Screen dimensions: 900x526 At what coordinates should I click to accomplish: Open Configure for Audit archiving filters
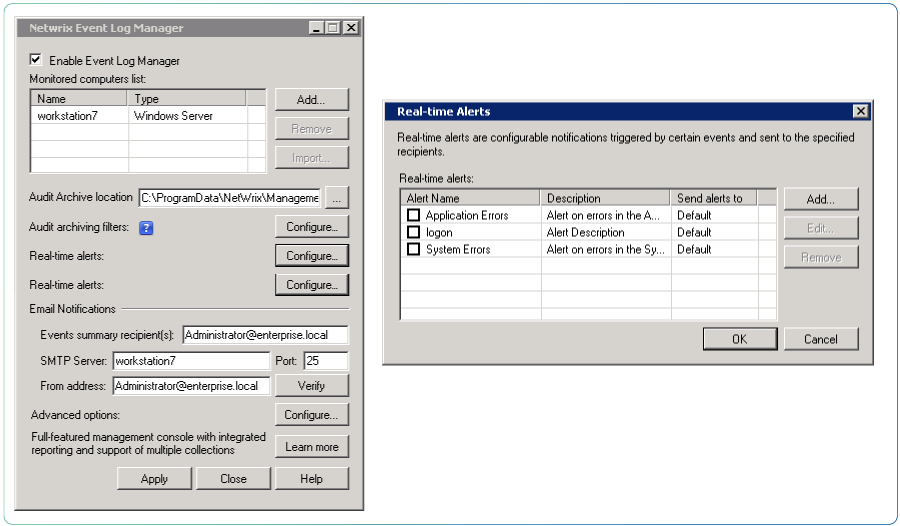311,227
